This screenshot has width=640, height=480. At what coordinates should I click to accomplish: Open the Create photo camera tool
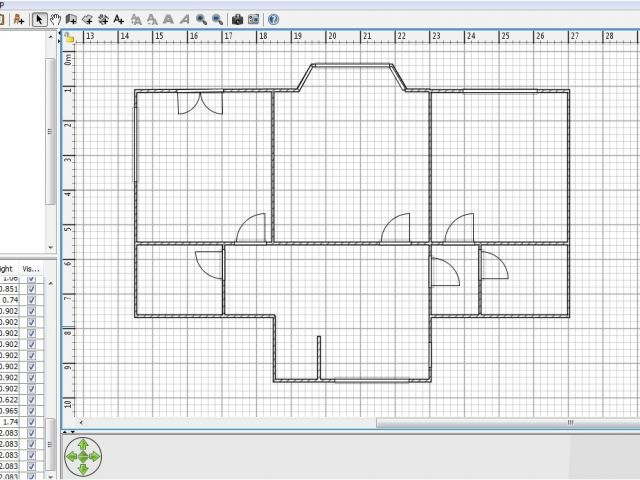(237, 19)
